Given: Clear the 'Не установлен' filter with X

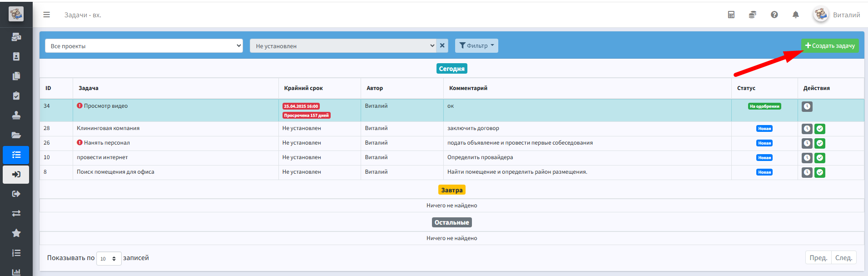Looking at the screenshot, I should (x=442, y=45).
